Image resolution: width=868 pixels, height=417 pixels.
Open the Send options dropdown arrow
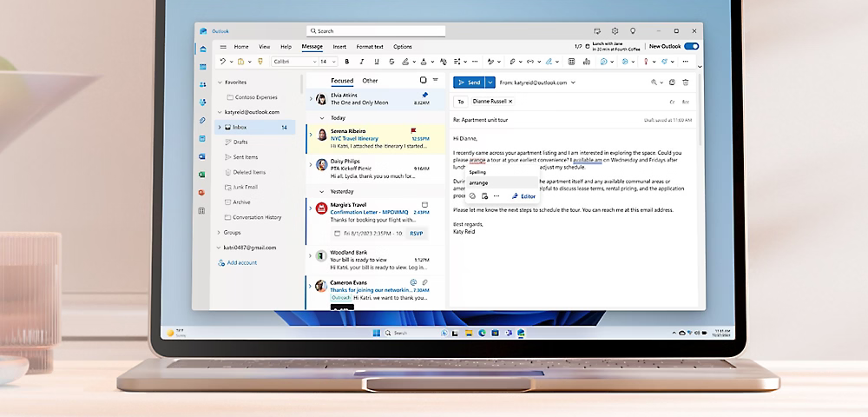pyautogui.click(x=490, y=83)
